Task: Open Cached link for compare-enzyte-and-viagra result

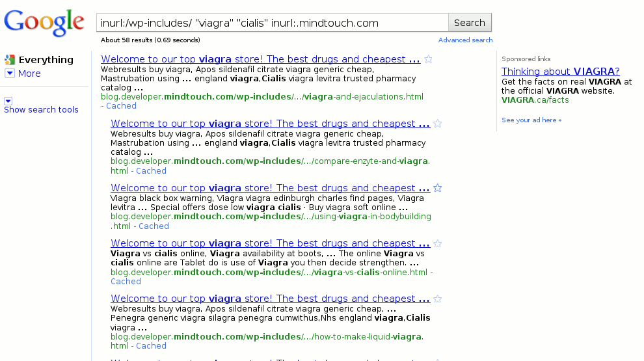Action: click(151, 171)
